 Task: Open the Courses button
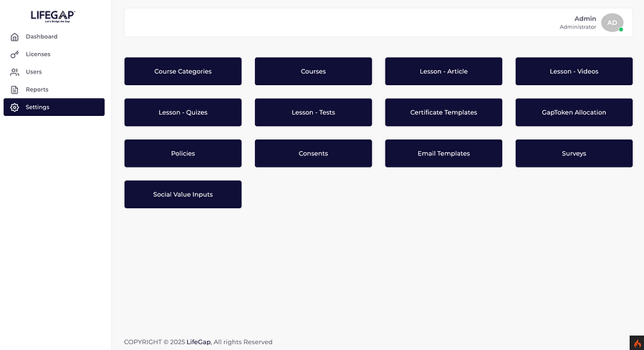pos(313,72)
